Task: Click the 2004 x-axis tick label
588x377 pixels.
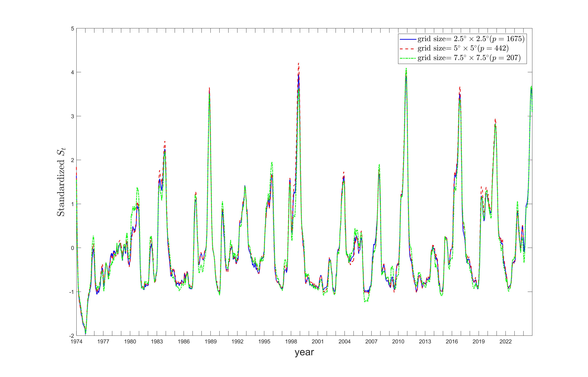Action: pos(345,342)
